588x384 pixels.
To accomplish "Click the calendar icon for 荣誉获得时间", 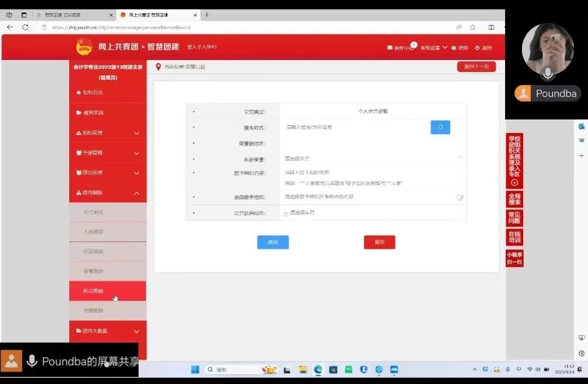I will [285, 213].
